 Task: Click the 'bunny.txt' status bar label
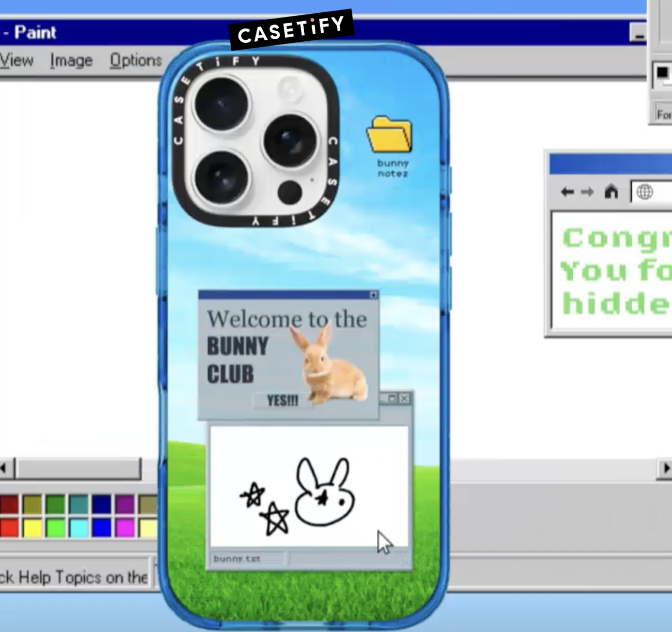[237, 558]
